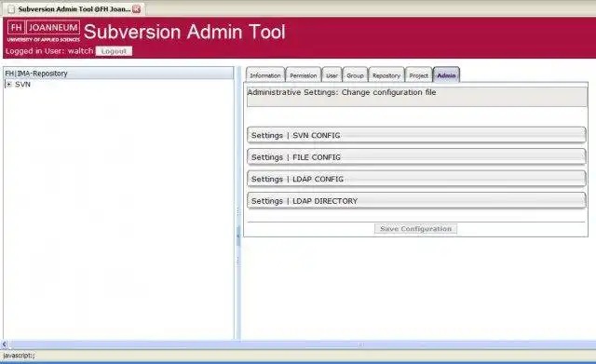Select the SVN repository tree item
This screenshot has height=364, width=596.
click(x=22, y=85)
